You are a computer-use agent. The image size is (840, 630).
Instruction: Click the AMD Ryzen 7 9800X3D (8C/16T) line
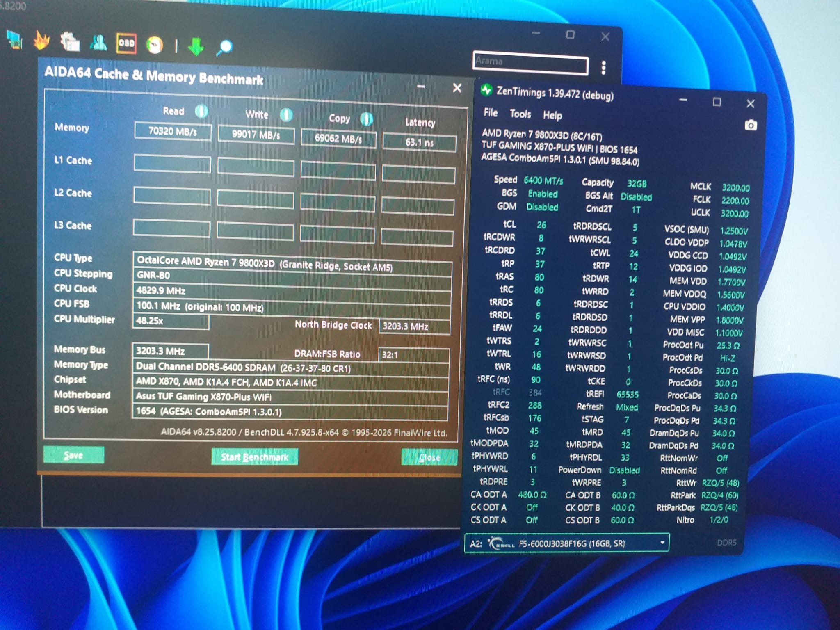tap(542, 135)
